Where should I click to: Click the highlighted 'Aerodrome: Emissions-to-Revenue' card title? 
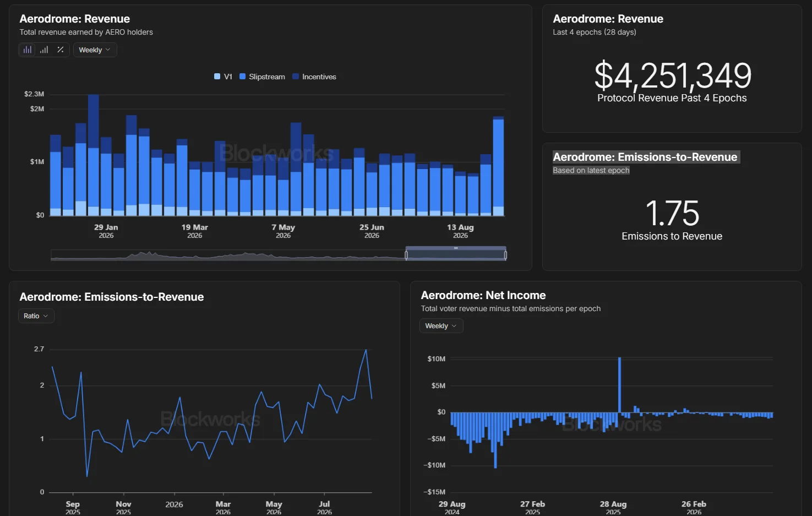[645, 157]
